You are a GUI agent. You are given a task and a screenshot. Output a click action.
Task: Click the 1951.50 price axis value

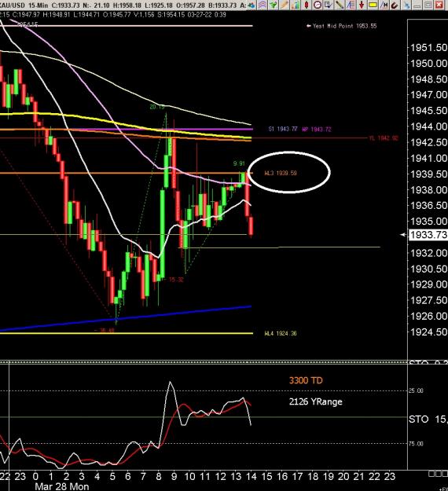click(428, 48)
